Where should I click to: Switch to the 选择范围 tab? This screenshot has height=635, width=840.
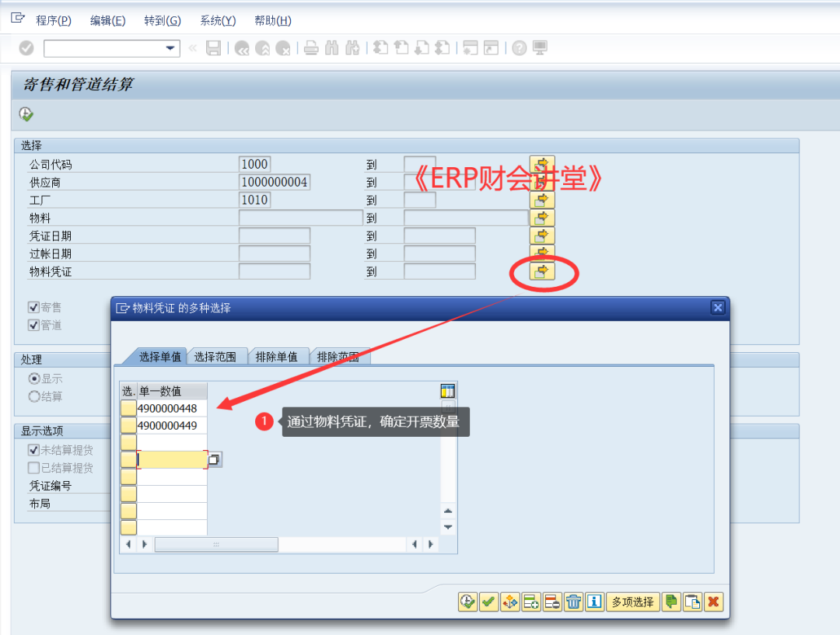pos(215,357)
